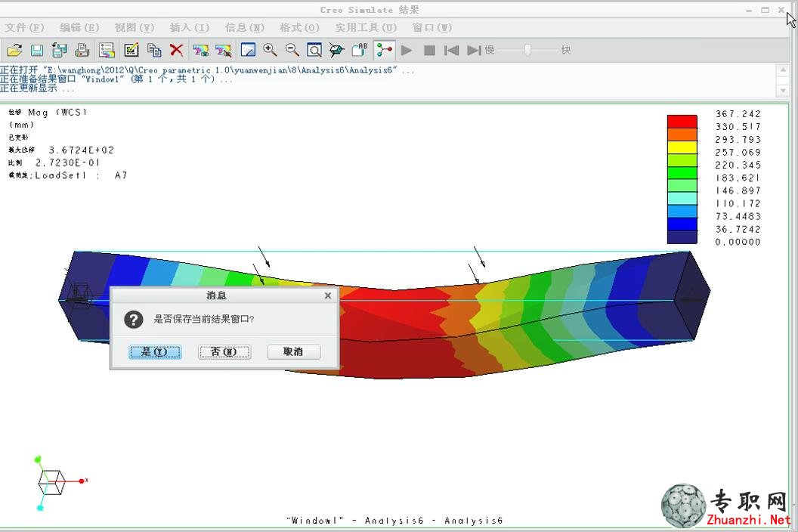Viewport: 798px width, 532px height.
Task: Open the 视图(V) menu
Action: pos(135,27)
